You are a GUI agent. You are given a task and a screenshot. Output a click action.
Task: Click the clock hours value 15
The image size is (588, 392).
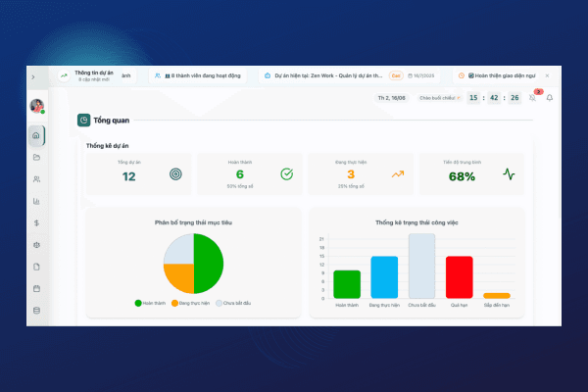coord(473,98)
